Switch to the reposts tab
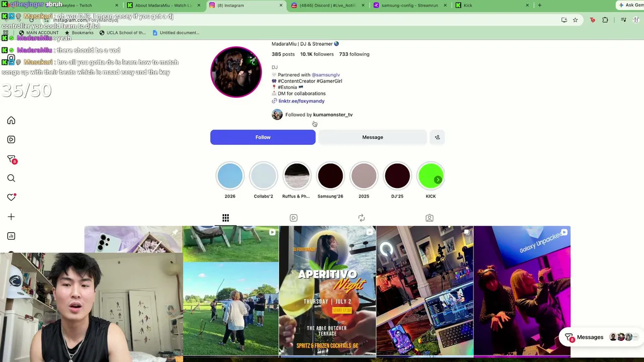The image size is (644, 362). (x=361, y=218)
